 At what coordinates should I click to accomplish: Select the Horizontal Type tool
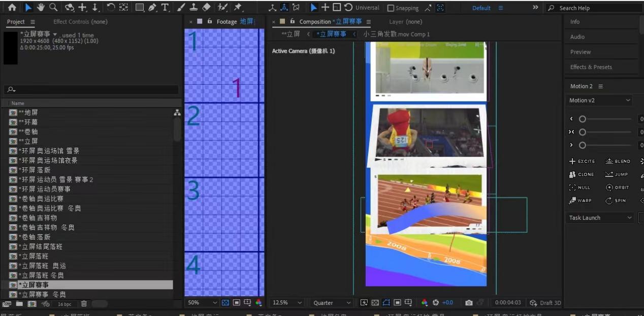[x=165, y=8]
